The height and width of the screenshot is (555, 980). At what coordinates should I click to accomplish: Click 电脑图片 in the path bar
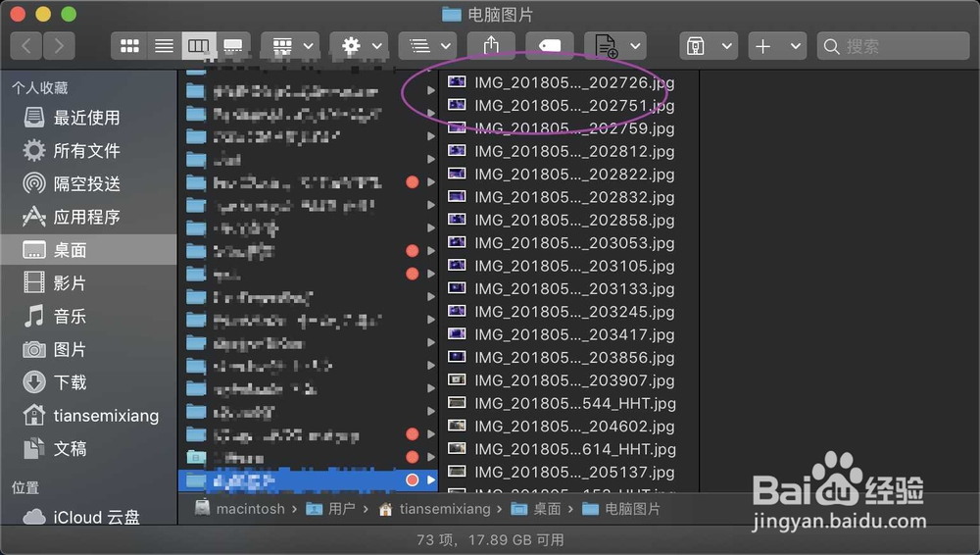point(621,509)
